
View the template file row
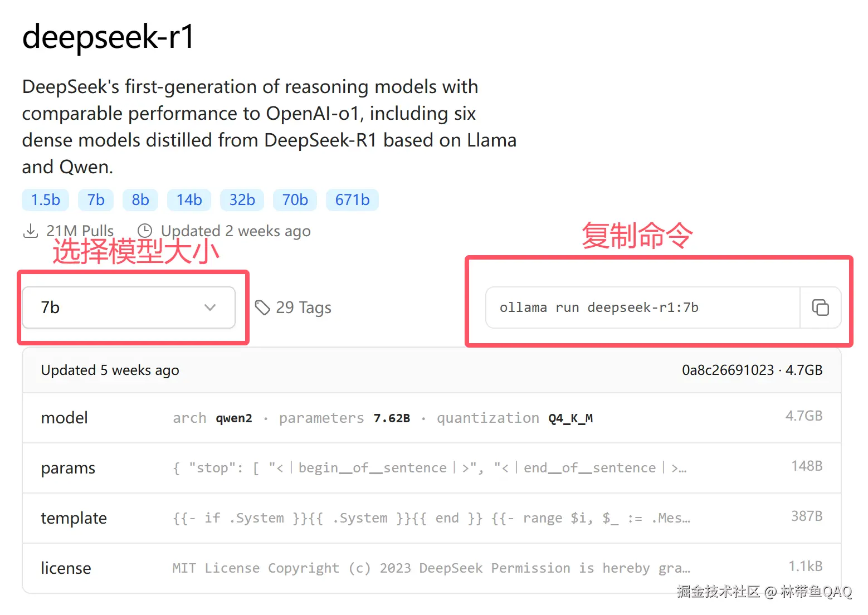[432, 518]
